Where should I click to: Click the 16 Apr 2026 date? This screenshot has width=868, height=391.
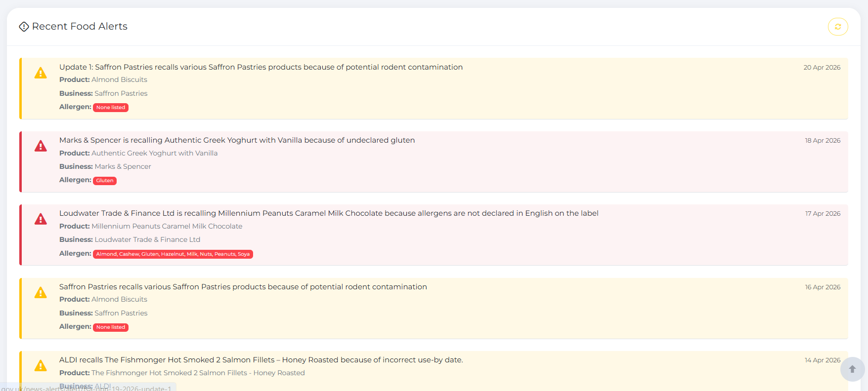click(x=823, y=287)
